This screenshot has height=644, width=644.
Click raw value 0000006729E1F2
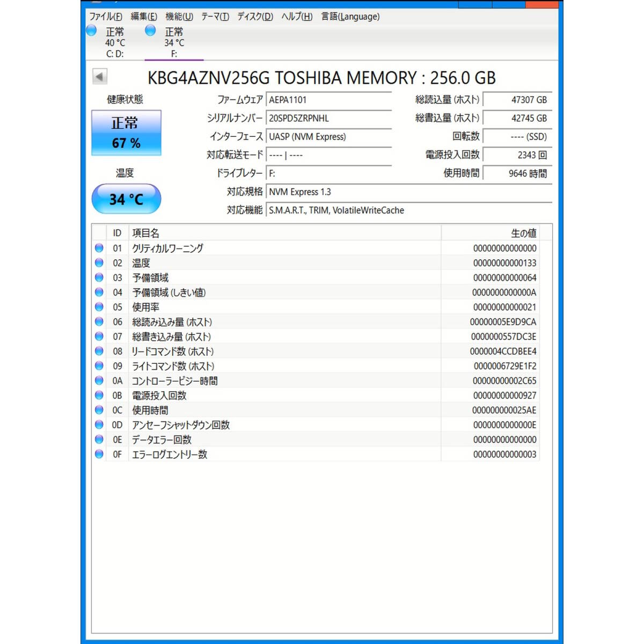(x=505, y=366)
